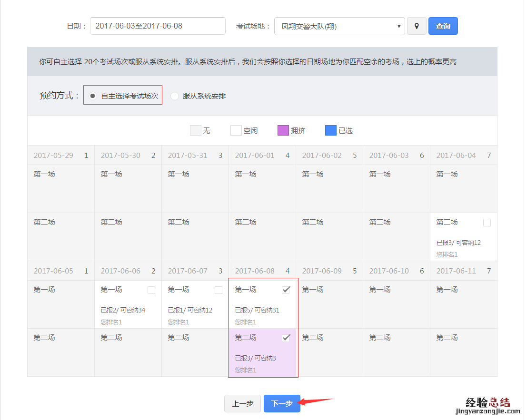Viewport: 527px width, 420px height.
Task: Check the 2017-06-06 第一场 checkbox
Action: point(151,290)
